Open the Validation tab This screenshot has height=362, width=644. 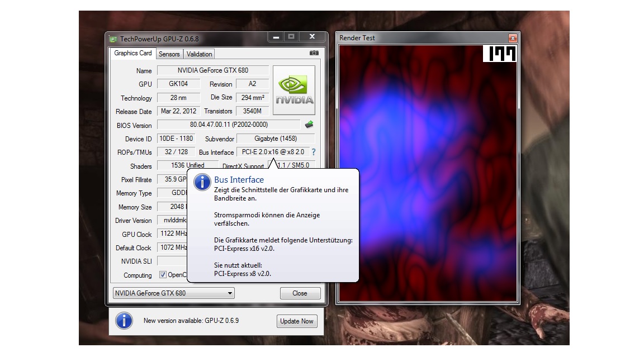[199, 54]
